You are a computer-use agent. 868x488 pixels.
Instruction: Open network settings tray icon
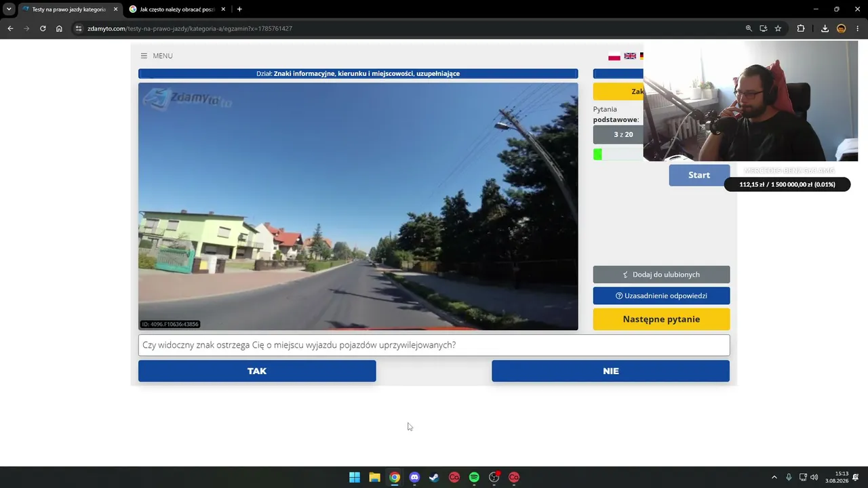pyautogui.click(x=803, y=477)
